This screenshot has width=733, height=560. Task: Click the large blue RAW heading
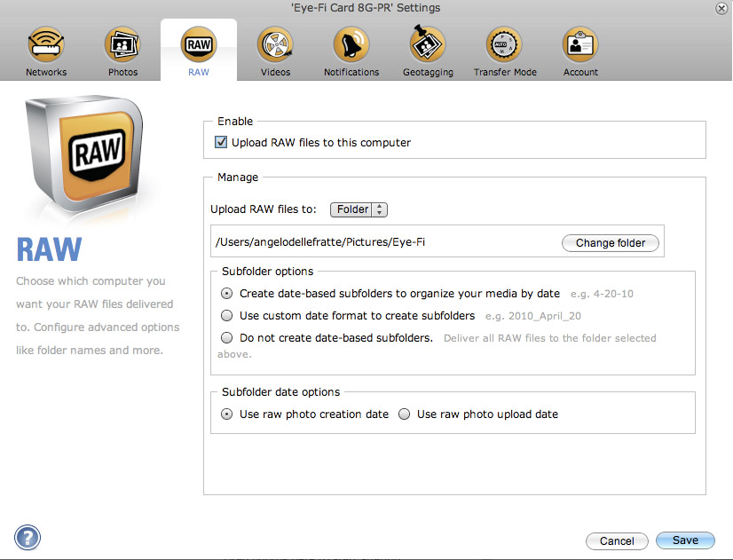pos(49,249)
